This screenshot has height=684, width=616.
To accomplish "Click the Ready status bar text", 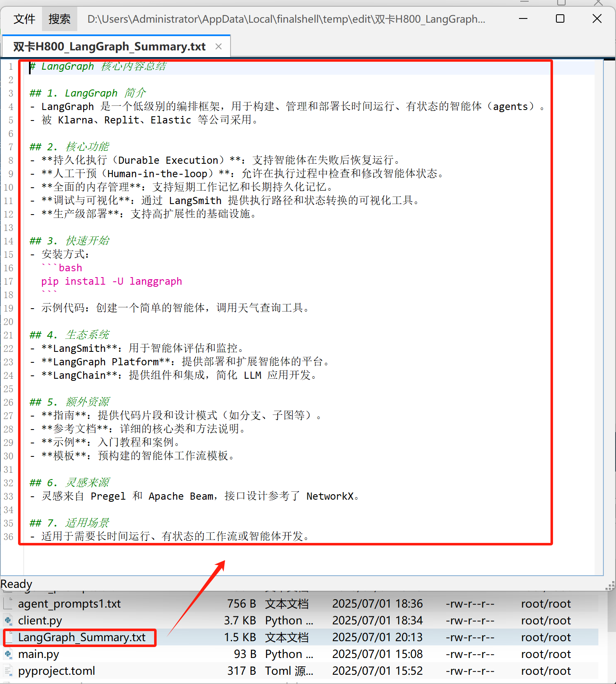I will pos(16,584).
